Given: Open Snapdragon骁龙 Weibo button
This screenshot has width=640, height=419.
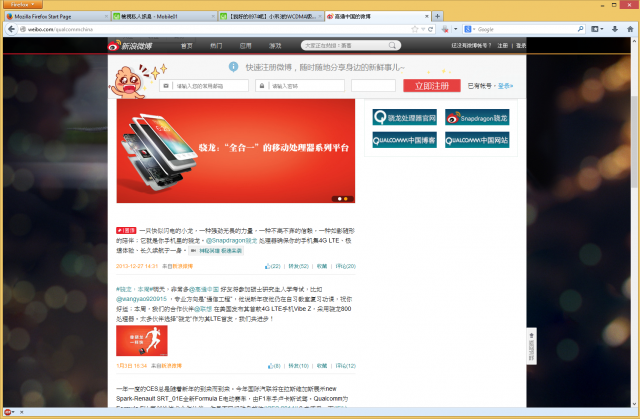Looking at the screenshot, I should [x=477, y=117].
